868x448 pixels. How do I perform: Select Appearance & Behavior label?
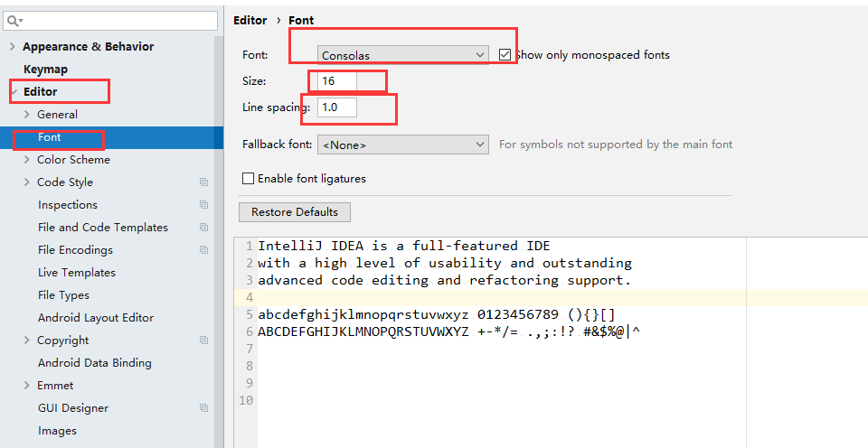(x=88, y=46)
